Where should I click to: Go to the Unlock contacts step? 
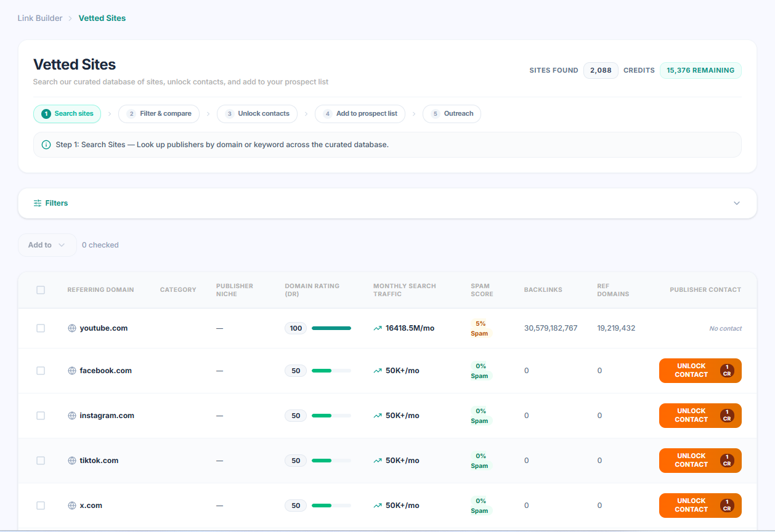[x=257, y=114]
